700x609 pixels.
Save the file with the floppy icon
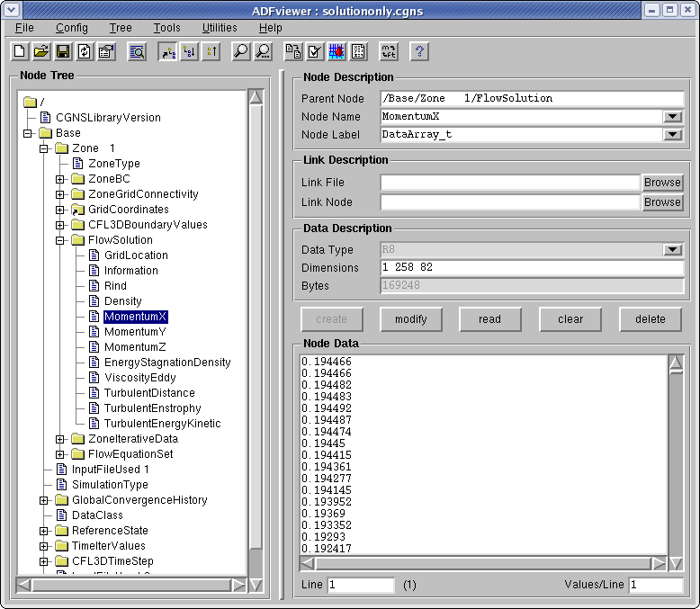pos(62,52)
